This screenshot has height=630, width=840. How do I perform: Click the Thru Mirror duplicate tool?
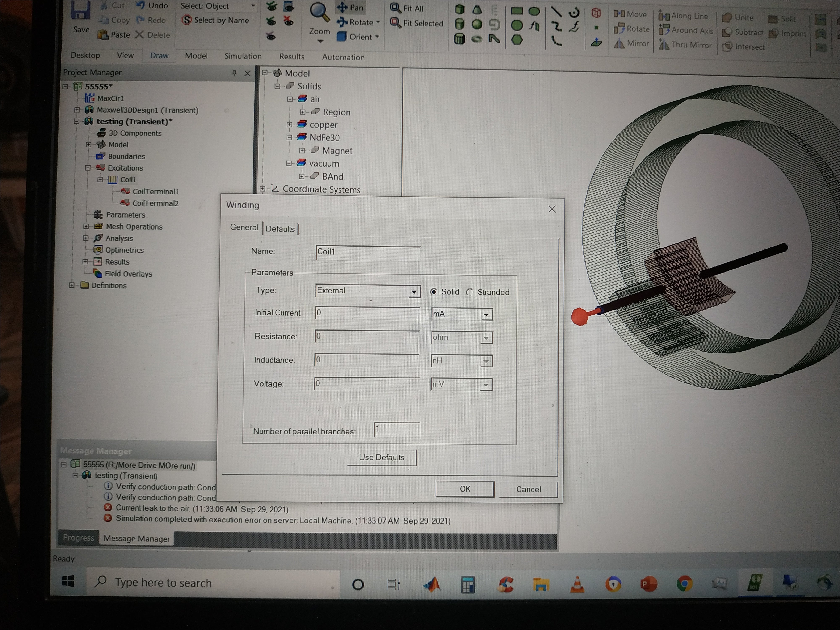[x=685, y=45]
